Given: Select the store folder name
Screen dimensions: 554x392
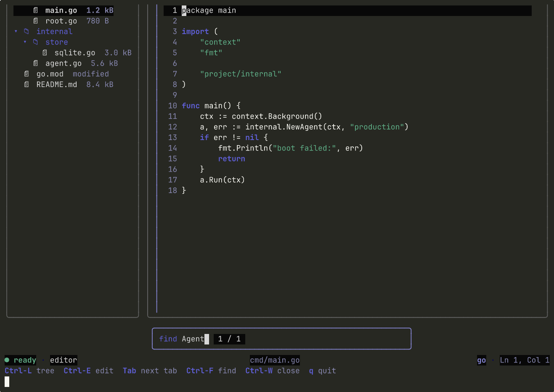Looking at the screenshot, I should click(x=57, y=42).
